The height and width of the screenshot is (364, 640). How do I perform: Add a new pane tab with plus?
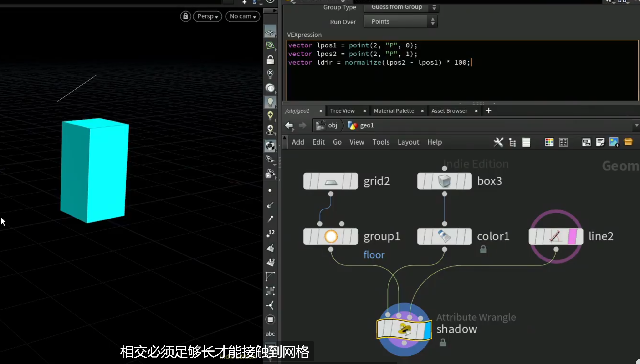(488, 110)
